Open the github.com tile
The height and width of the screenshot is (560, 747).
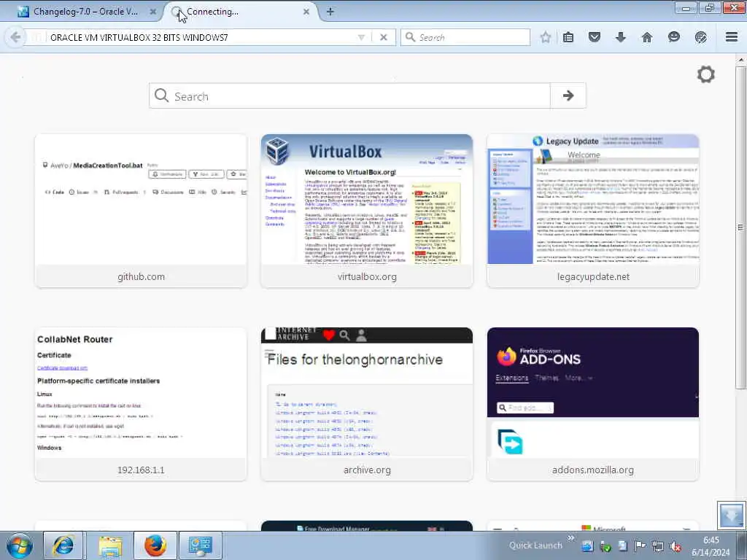click(x=141, y=211)
